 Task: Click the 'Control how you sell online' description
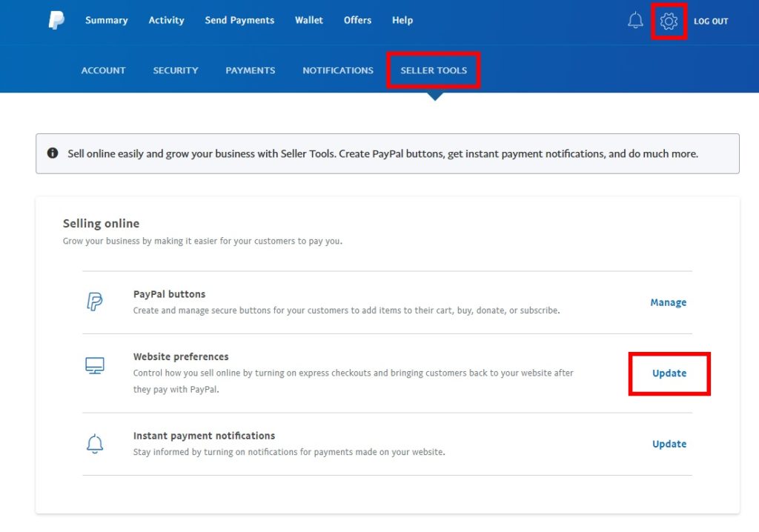pos(354,381)
